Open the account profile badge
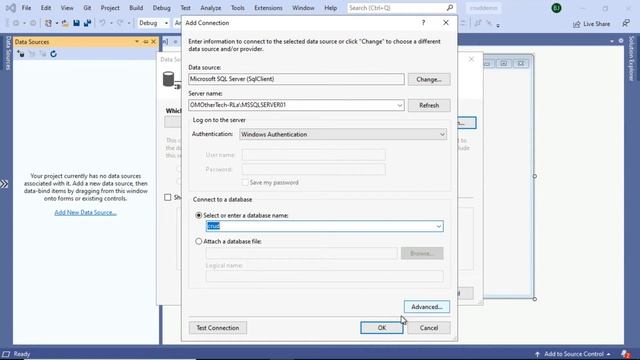Screen dimensions: 640x360 [556, 8]
